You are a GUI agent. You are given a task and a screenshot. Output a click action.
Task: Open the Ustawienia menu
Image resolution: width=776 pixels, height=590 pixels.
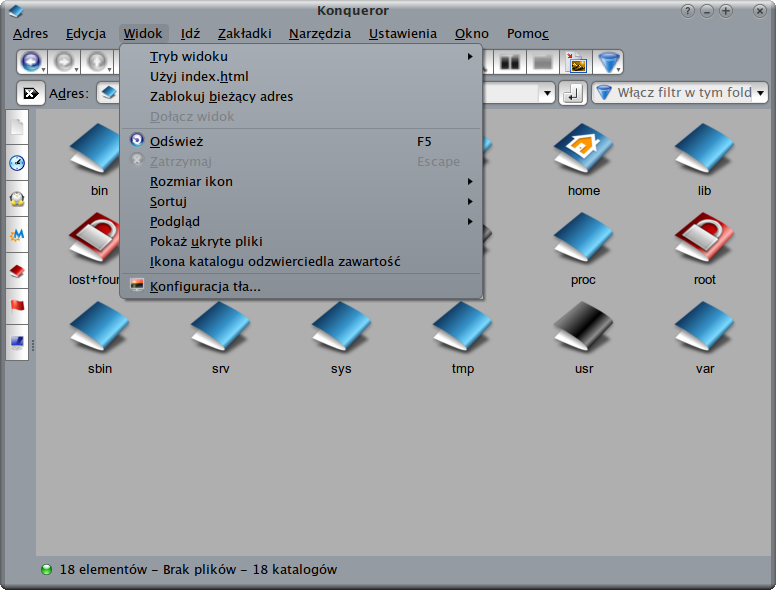tap(403, 34)
